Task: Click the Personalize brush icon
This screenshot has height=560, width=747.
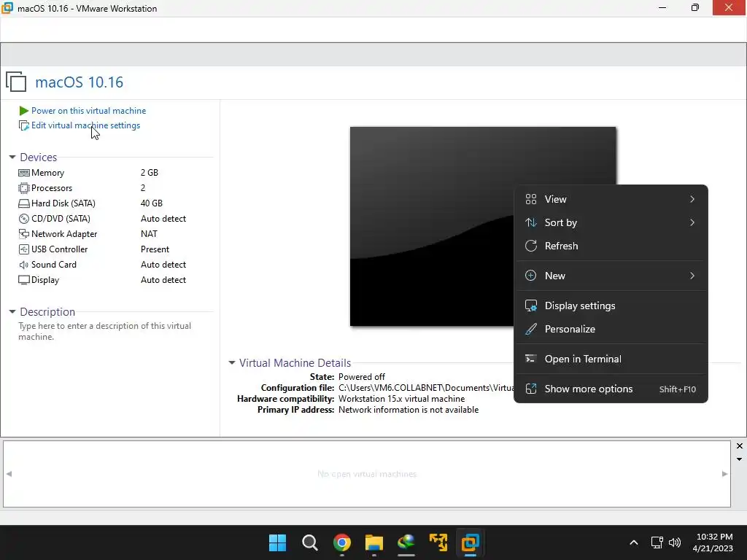Action: click(x=531, y=329)
